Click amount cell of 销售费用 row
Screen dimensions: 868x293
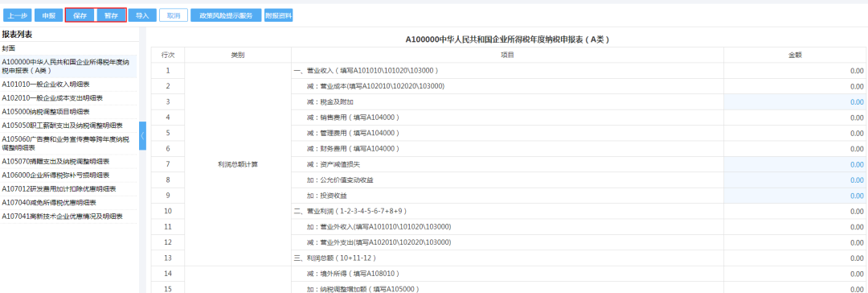point(796,118)
